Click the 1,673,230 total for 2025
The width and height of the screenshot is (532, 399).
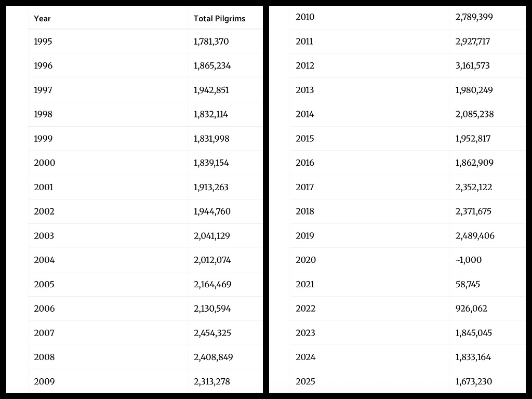[x=474, y=382]
